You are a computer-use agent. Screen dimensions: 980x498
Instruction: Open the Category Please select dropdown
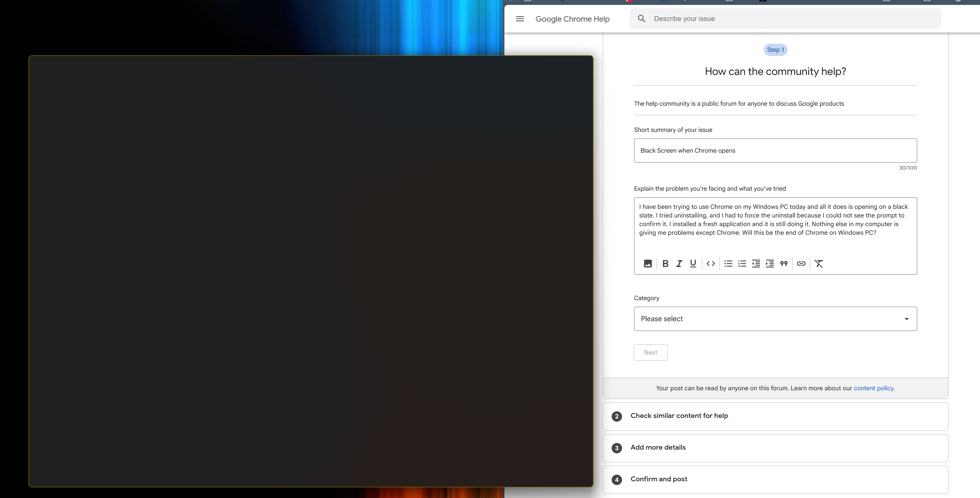pos(775,319)
